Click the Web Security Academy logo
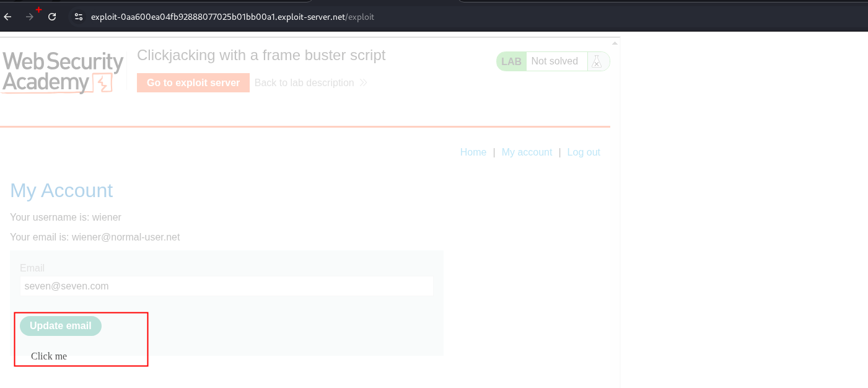 (x=63, y=73)
